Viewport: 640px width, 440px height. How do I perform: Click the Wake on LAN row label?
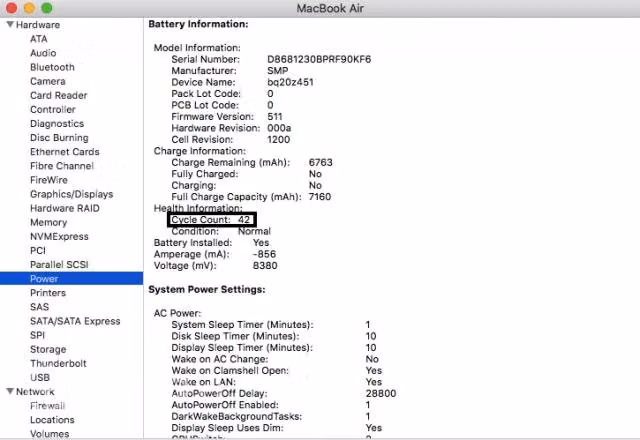(204, 382)
